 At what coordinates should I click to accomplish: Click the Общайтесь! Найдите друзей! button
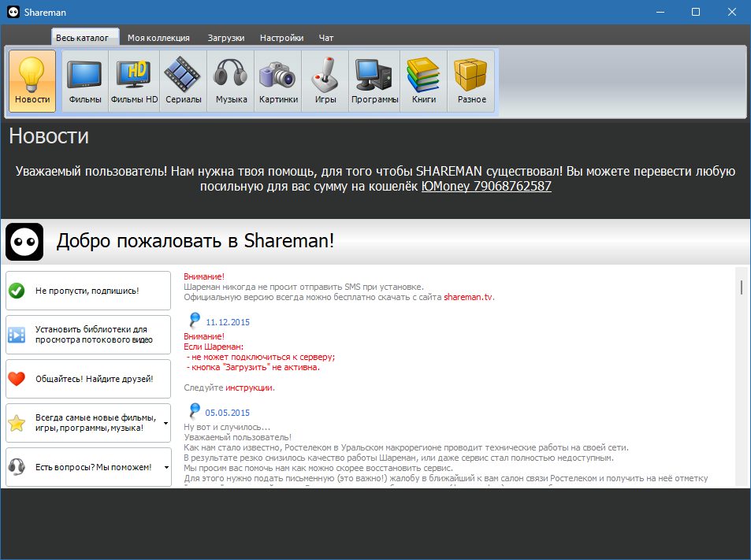tap(88, 379)
